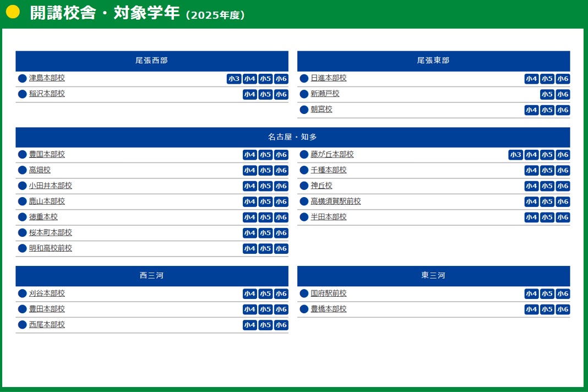The width and height of the screenshot is (588, 392).
Task: Click the yellow circle in page header
Action: coord(13,12)
